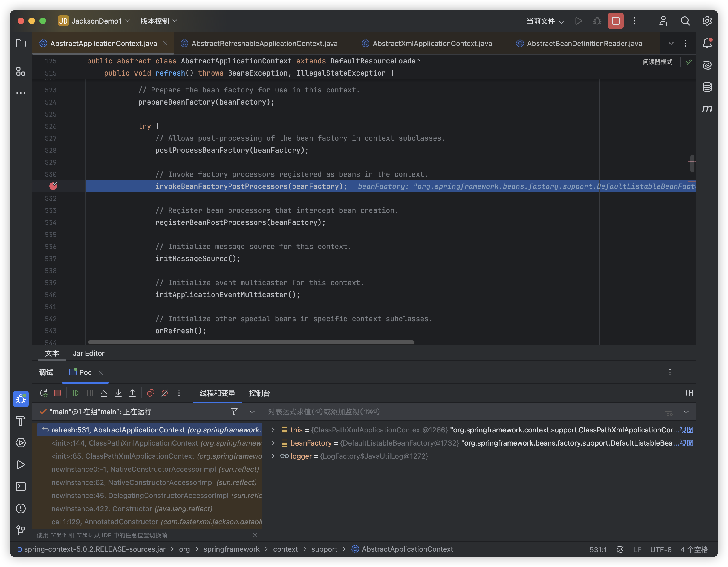Expand the evaluate expression history dropdown
728x567 pixels.
click(x=686, y=412)
